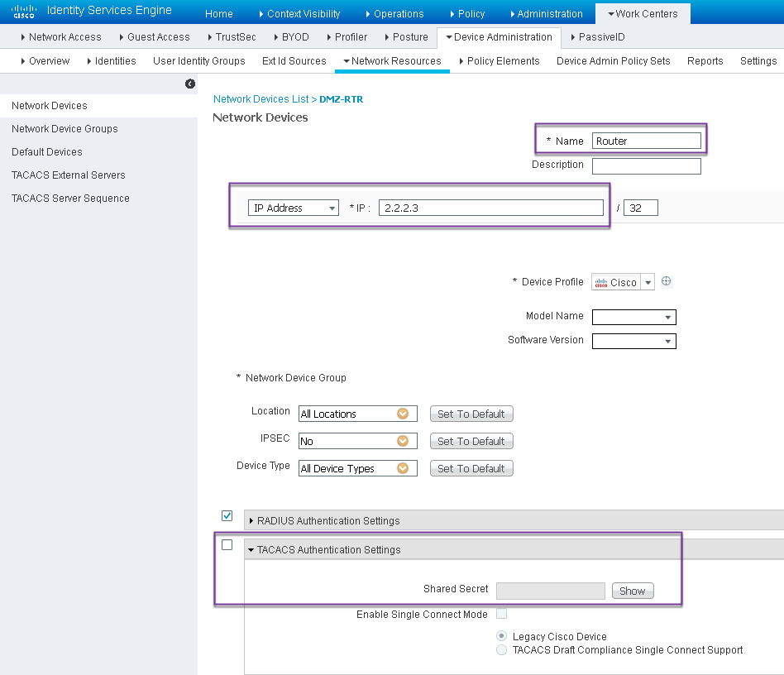Click DMZ-RTR breadcrumb text
The image size is (784, 675).
[x=341, y=99]
